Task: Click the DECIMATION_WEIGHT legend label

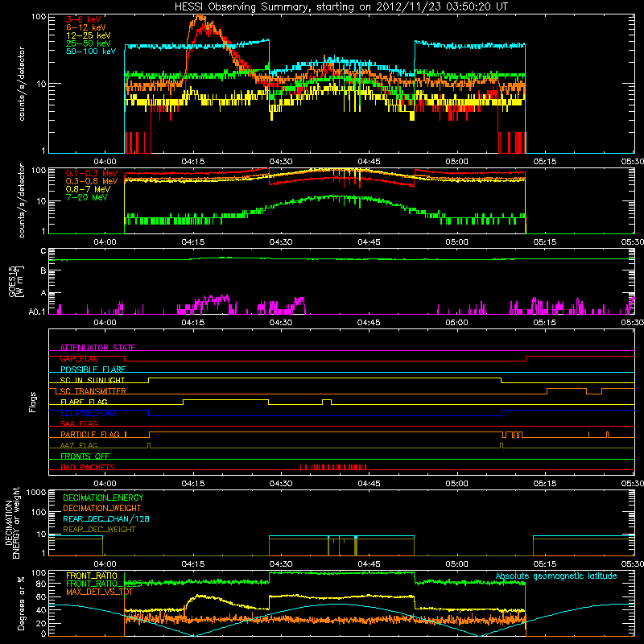Action: tap(102, 508)
